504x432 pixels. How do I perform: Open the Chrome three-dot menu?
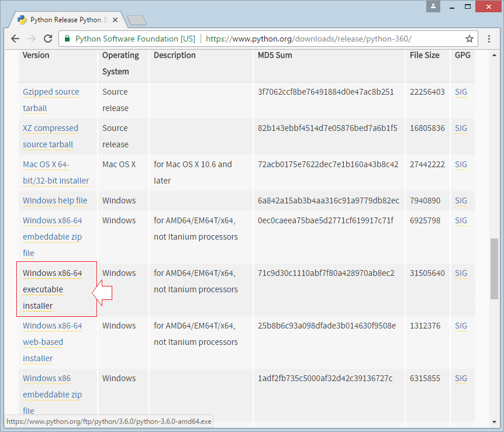pos(489,39)
